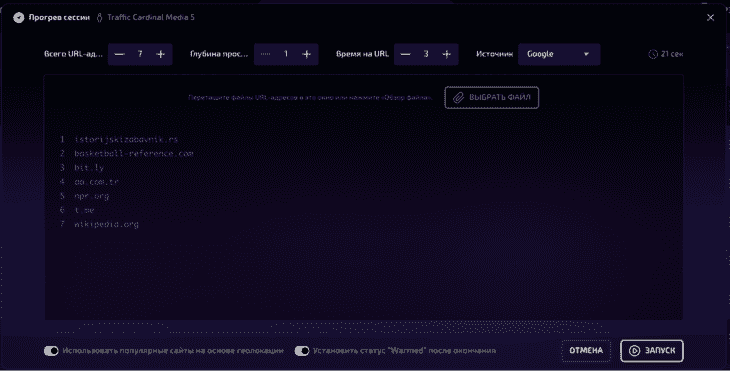
Task: Increase total URL count with plus icon
Action: (161, 54)
